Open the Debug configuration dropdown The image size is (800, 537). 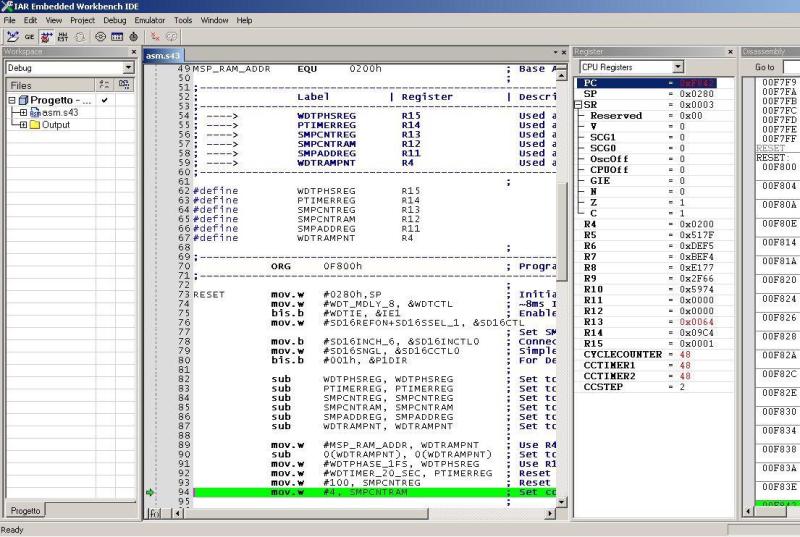point(128,67)
